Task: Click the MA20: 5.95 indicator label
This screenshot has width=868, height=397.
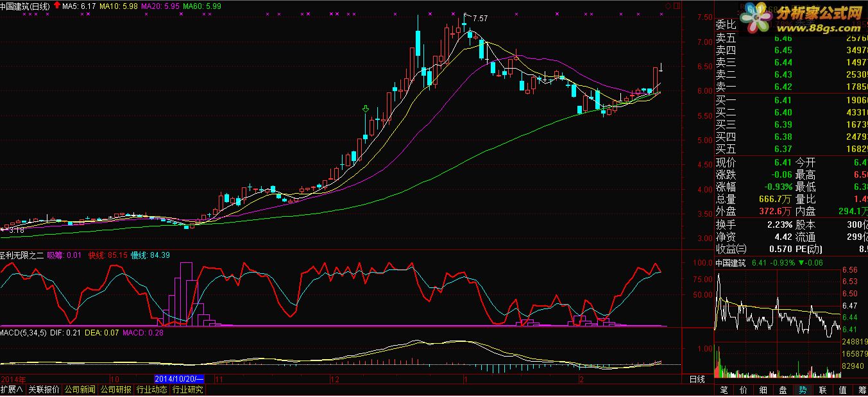Action: 160,6
